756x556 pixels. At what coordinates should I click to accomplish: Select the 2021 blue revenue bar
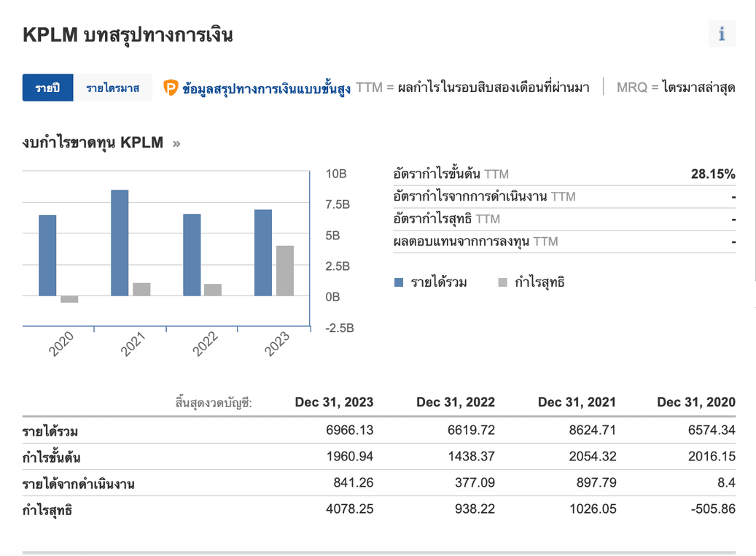[x=120, y=243]
